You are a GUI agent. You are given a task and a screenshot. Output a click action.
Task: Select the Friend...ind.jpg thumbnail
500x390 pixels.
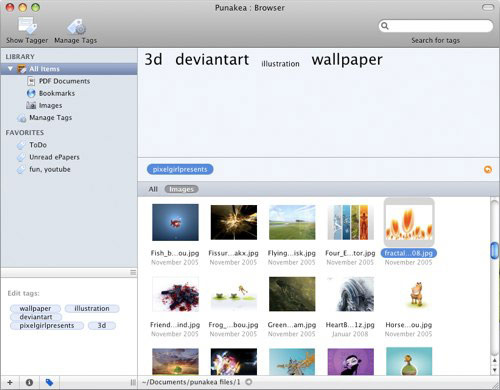pyautogui.click(x=175, y=294)
